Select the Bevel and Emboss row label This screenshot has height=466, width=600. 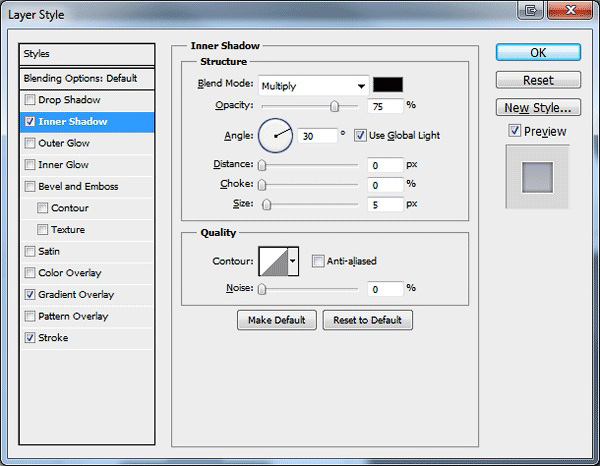pos(78,186)
